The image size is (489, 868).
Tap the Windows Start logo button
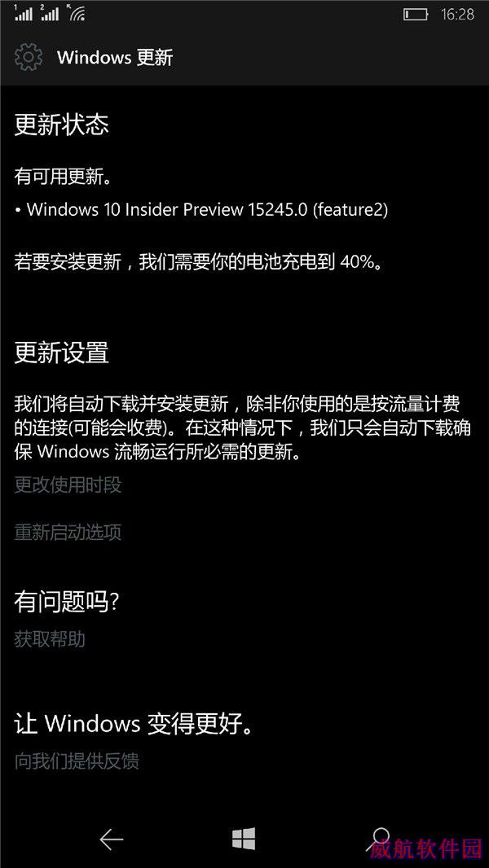click(244, 840)
